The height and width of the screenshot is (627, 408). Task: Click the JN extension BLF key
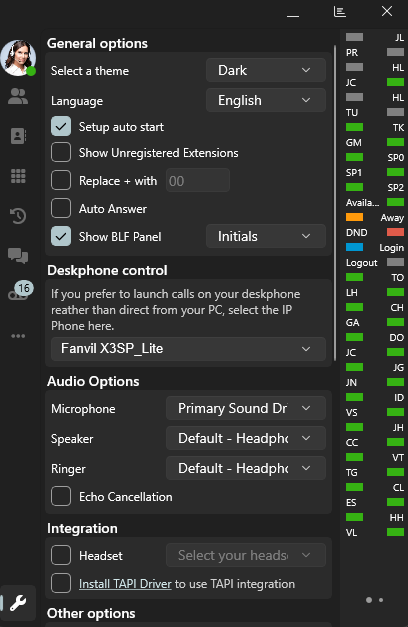point(375,382)
